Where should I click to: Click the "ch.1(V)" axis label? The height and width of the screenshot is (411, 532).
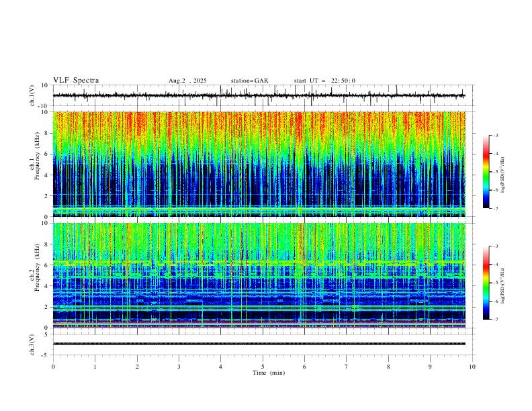(x=32, y=95)
